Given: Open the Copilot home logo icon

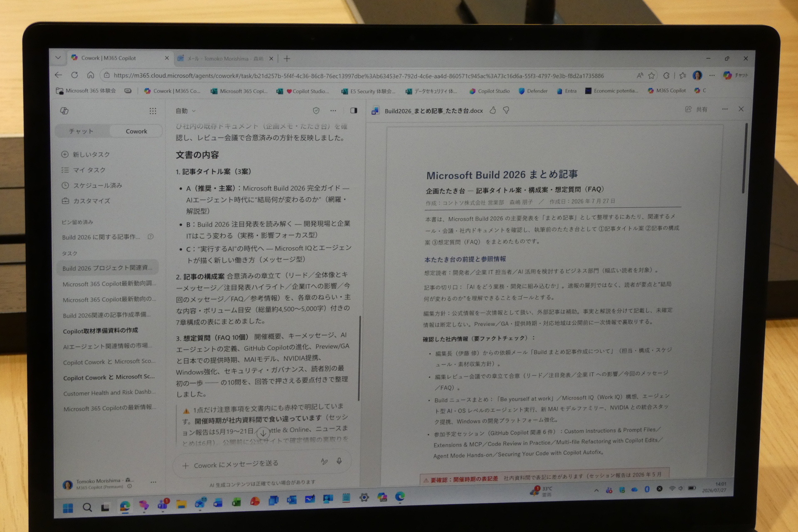Looking at the screenshot, I should point(64,111).
